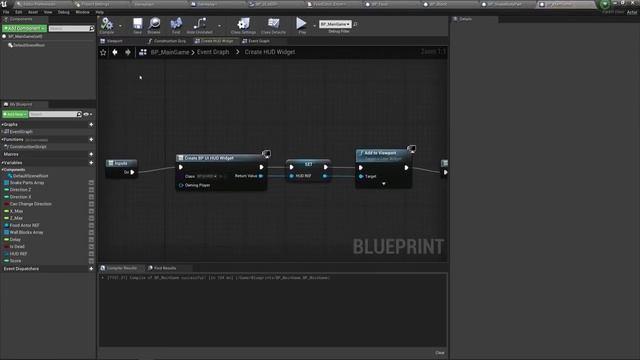Open the Debug menu

click(x=64, y=12)
